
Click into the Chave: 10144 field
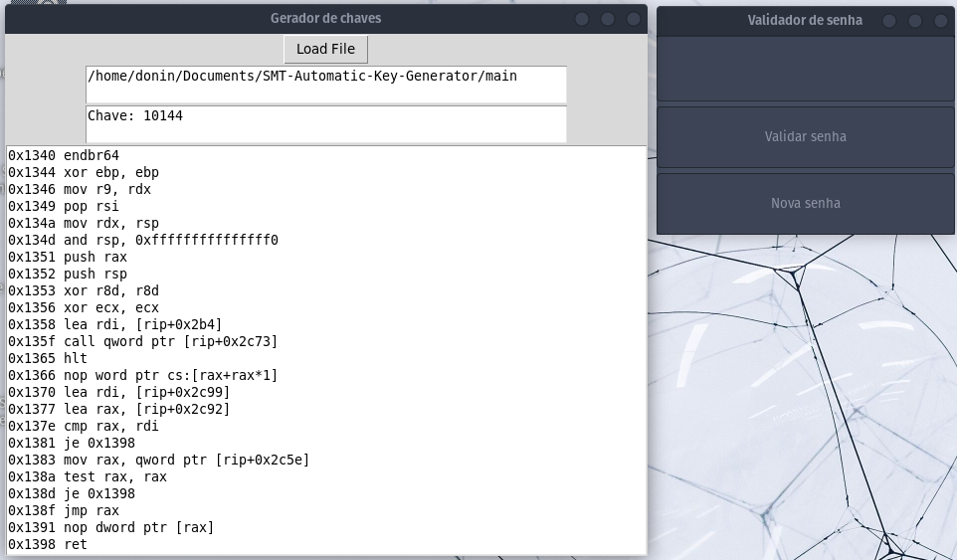pos(325,123)
